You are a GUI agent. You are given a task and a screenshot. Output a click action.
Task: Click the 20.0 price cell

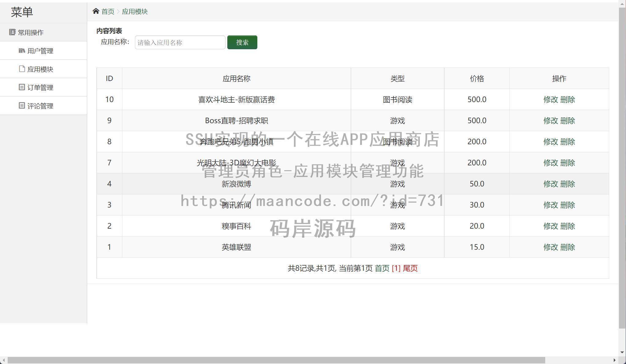pos(477,226)
